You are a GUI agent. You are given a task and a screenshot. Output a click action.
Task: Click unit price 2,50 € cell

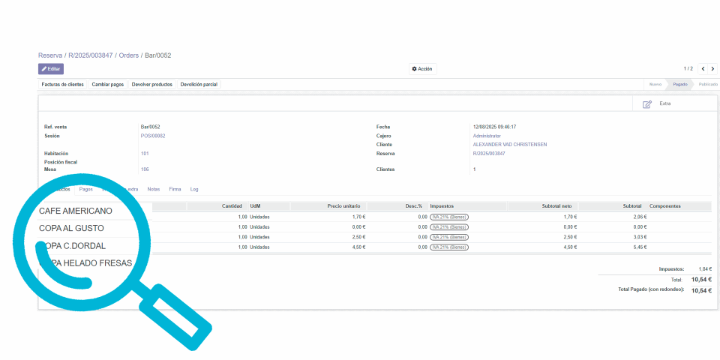[359, 237]
